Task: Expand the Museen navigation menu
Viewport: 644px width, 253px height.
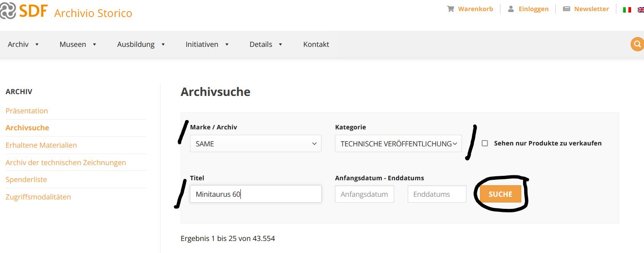Action: click(78, 44)
